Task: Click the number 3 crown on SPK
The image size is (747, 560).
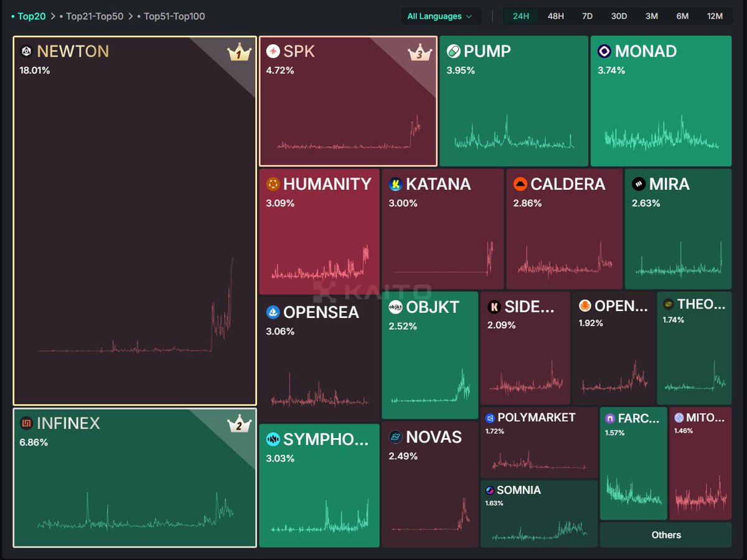Action: [420, 53]
